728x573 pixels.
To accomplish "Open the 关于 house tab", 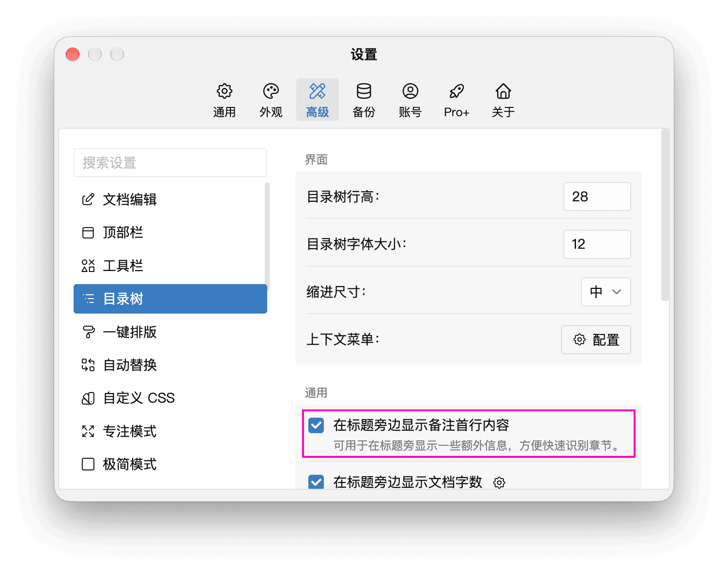I will [503, 100].
